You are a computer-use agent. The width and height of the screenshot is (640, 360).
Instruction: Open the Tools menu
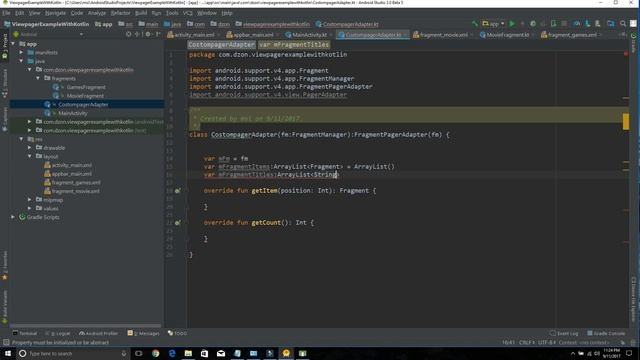pyautogui.click(x=172, y=13)
